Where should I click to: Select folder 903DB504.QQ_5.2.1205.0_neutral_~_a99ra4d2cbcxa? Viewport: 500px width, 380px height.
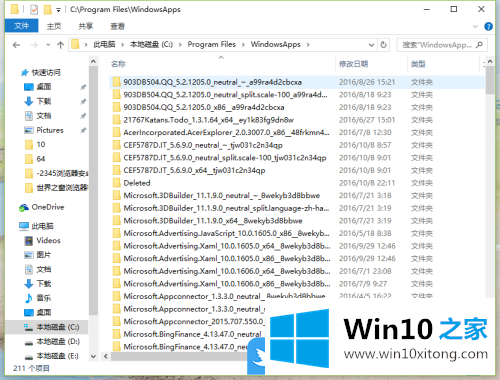click(213, 82)
